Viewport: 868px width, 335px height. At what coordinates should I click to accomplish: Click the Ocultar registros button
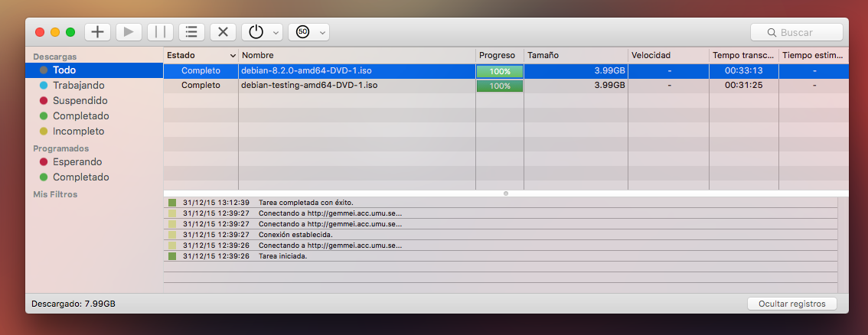tap(791, 304)
